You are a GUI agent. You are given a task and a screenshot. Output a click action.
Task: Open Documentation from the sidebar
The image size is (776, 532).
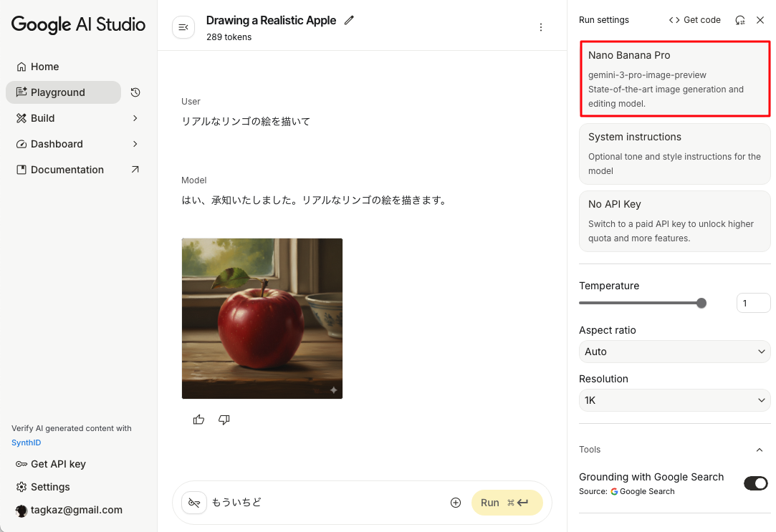pyautogui.click(x=67, y=170)
